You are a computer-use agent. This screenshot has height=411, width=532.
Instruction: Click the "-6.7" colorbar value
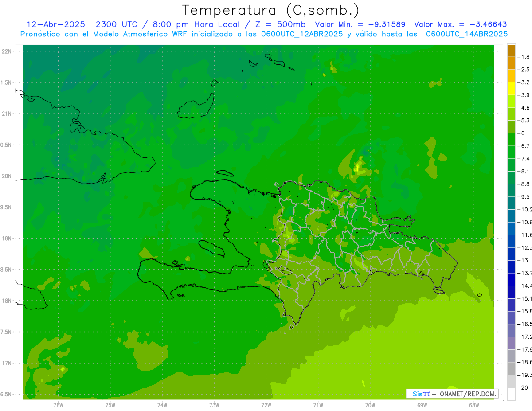524,146
